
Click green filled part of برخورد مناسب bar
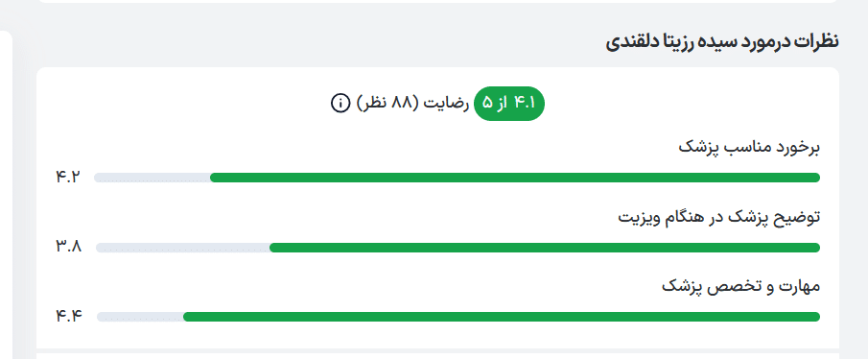(x=515, y=178)
